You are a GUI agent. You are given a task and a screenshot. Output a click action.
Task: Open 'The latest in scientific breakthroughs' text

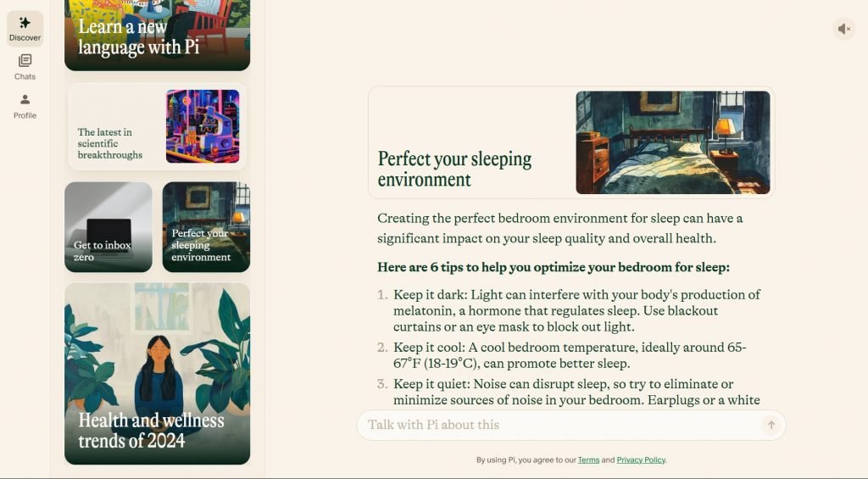[x=110, y=143]
